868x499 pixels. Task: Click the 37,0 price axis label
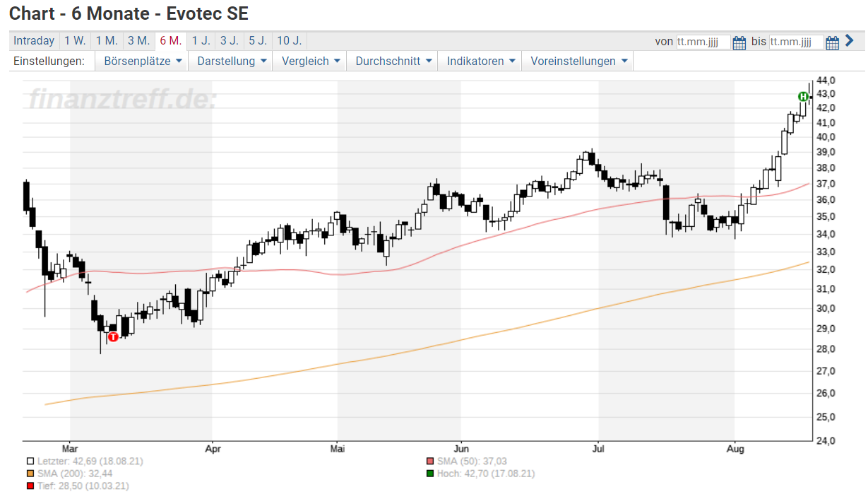coord(826,184)
